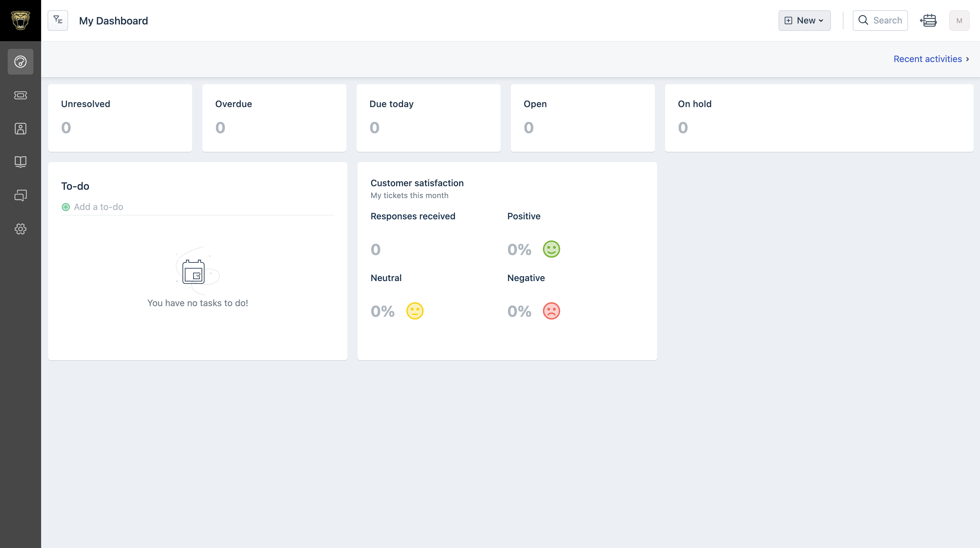
Task: Click the Negative 0% value
Action: [x=519, y=311]
